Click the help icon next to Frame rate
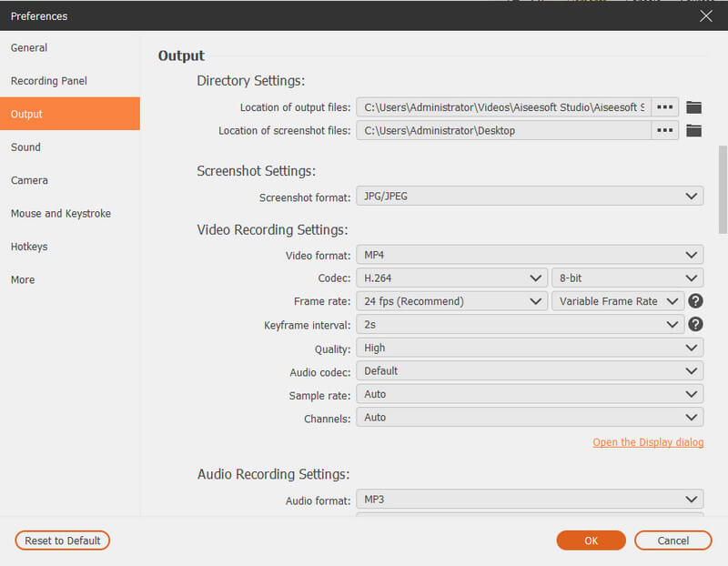Viewport: 728px width, 566px height. point(694,300)
